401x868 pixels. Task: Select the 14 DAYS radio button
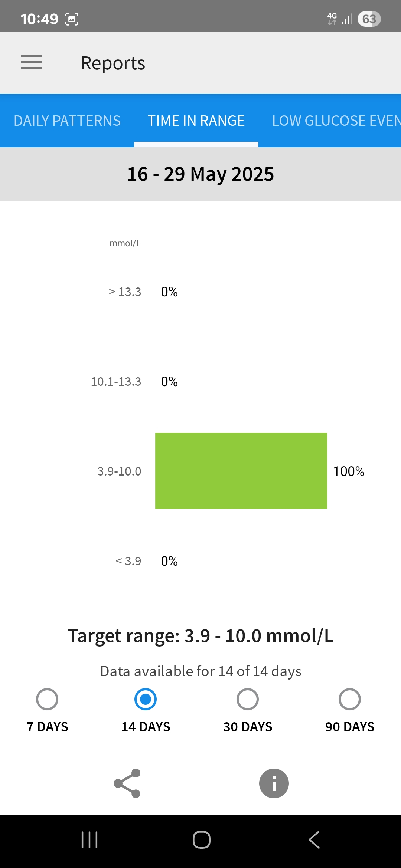click(x=146, y=699)
